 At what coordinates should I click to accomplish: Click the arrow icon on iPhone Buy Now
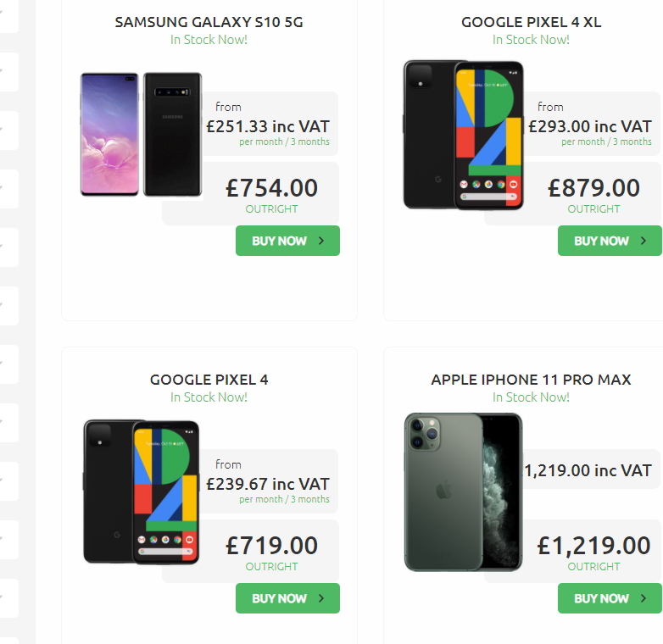(x=643, y=598)
